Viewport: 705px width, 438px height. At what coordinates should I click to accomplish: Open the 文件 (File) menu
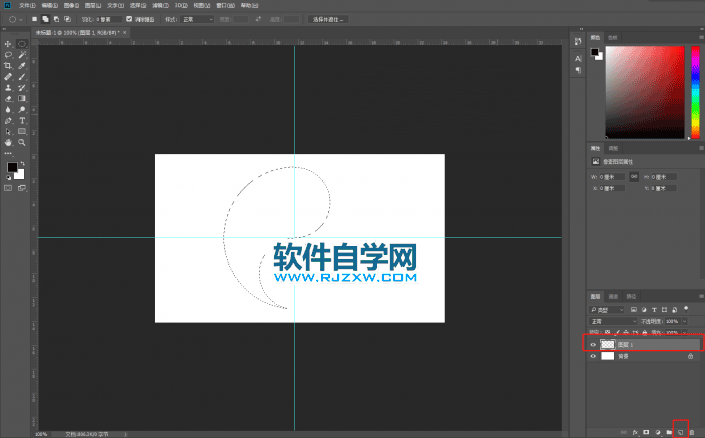(x=27, y=5)
